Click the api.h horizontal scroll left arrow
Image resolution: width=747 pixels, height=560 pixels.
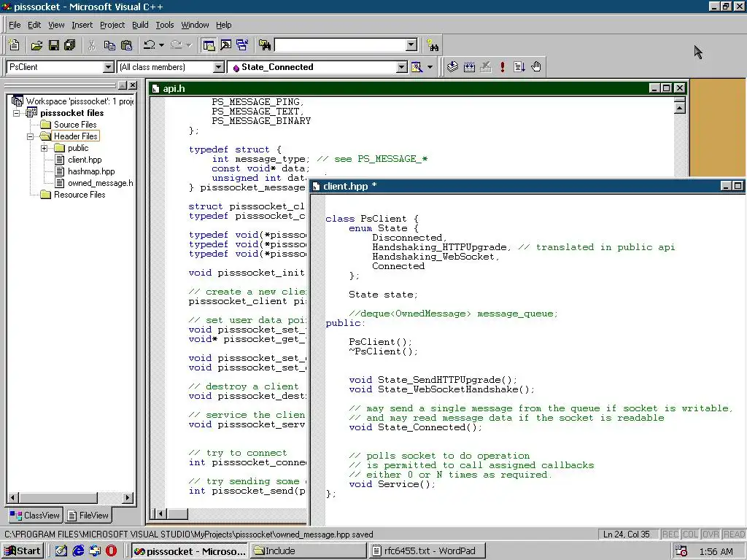click(x=160, y=513)
